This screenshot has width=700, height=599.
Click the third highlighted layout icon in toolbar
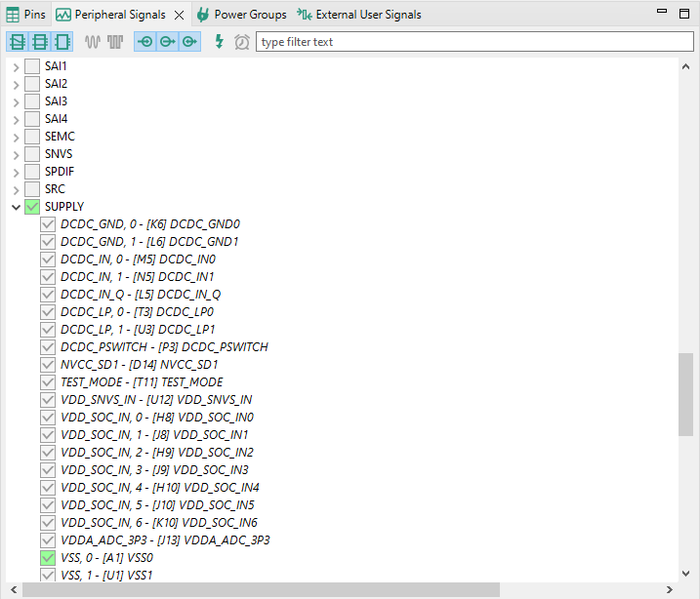coord(62,42)
